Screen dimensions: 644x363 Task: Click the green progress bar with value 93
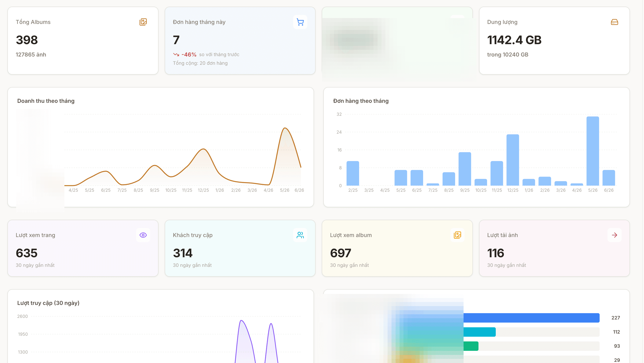click(471, 346)
